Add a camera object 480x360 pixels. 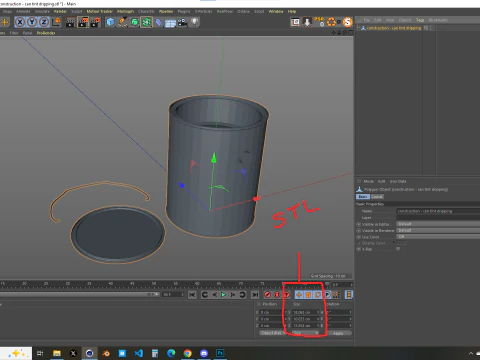pos(182,22)
